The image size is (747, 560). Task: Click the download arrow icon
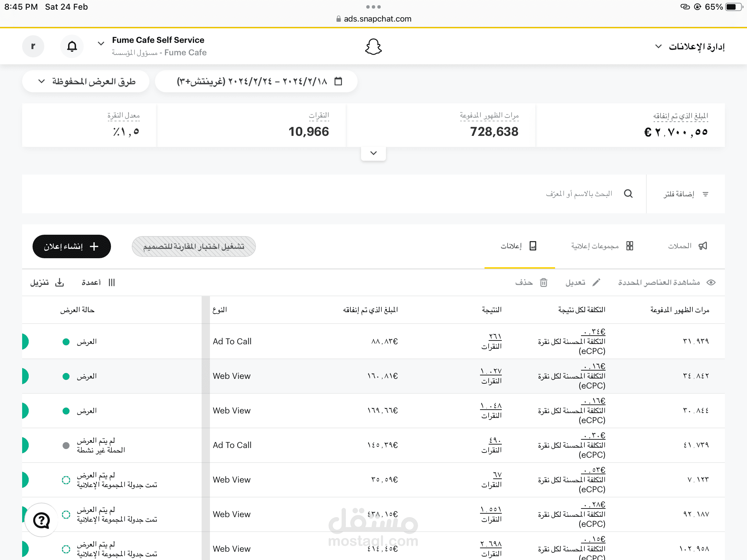(x=59, y=282)
